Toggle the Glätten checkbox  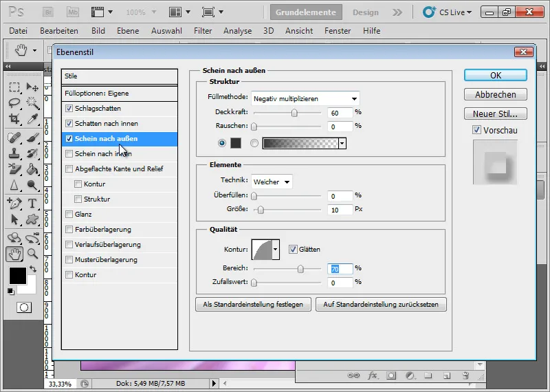pyautogui.click(x=293, y=249)
